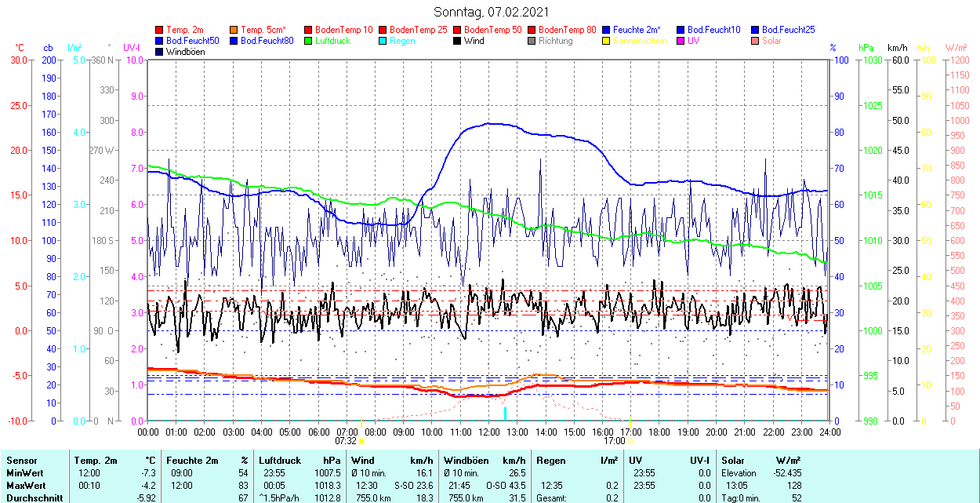Click the black Wind legend square
Viewport: 980px width, 503px height.
[x=458, y=41]
